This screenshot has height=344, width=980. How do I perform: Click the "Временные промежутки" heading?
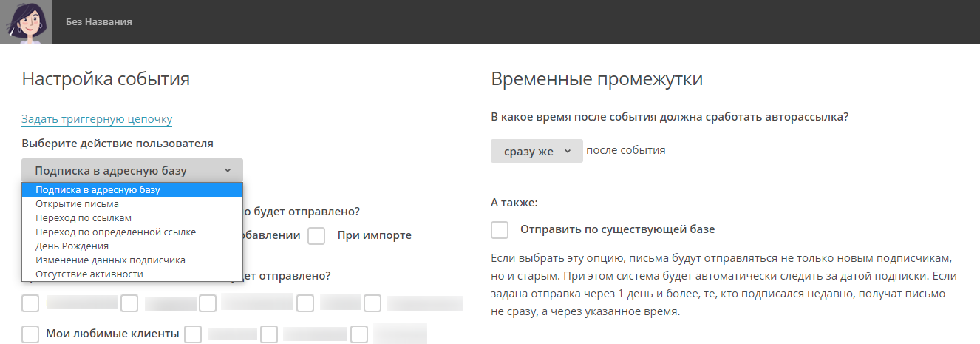pos(596,79)
